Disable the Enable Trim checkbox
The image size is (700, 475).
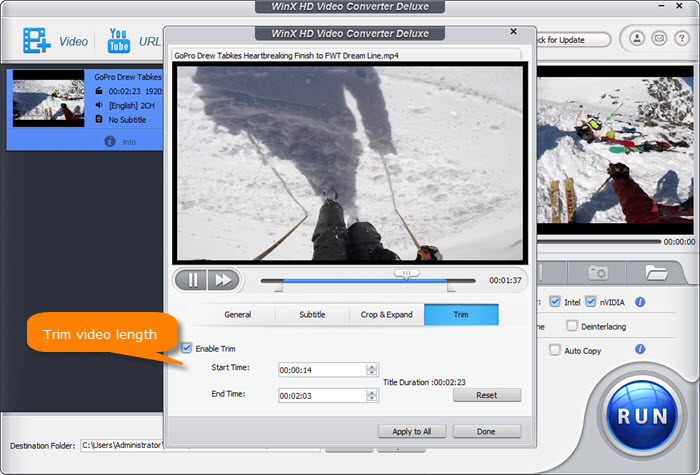[x=187, y=348]
